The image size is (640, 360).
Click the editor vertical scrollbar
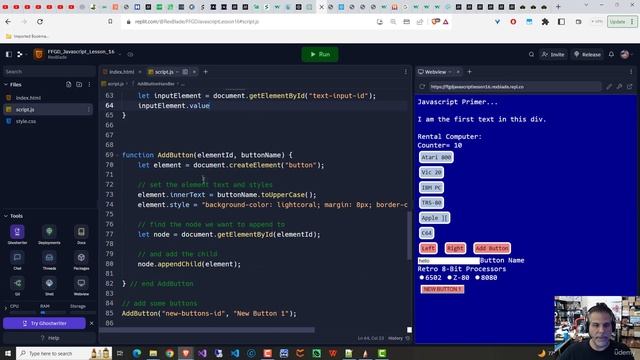click(409, 235)
